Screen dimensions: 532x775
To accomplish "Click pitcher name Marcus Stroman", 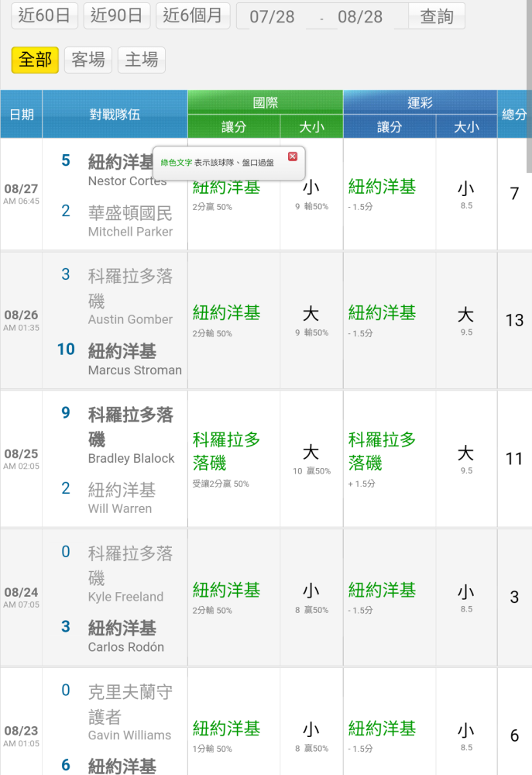I will (x=135, y=370).
